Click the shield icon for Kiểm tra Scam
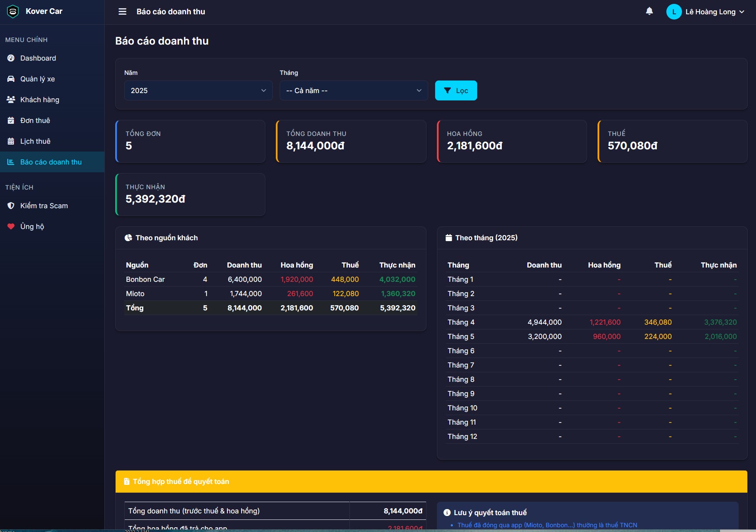Image resolution: width=756 pixels, height=532 pixels. (x=11, y=206)
